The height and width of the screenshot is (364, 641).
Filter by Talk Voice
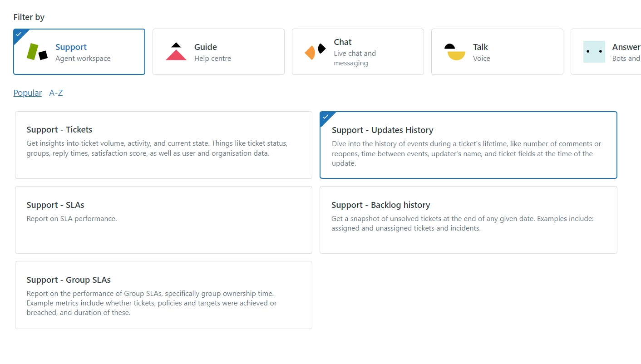tap(497, 52)
